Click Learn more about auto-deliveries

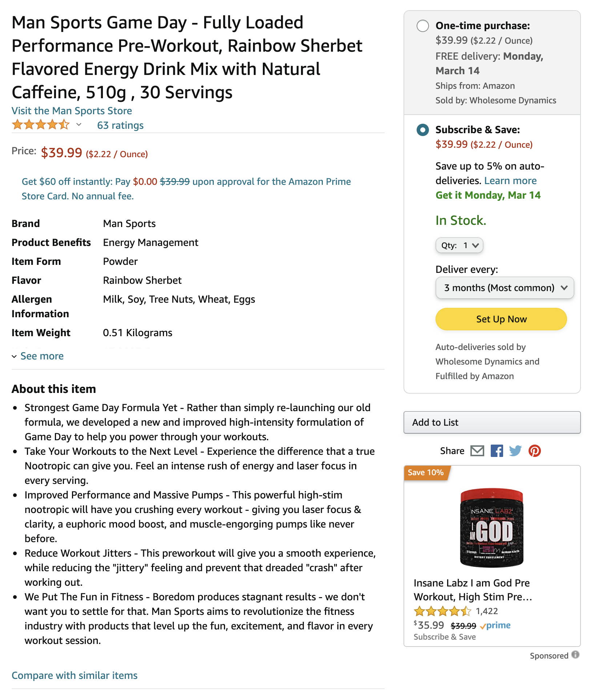(x=510, y=180)
